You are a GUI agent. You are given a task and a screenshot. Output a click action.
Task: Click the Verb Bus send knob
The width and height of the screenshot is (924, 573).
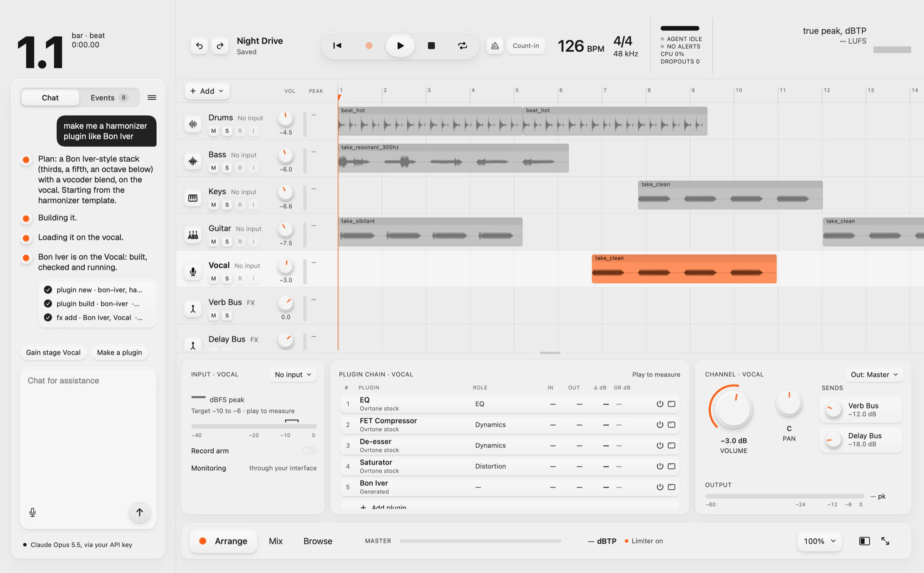834,410
